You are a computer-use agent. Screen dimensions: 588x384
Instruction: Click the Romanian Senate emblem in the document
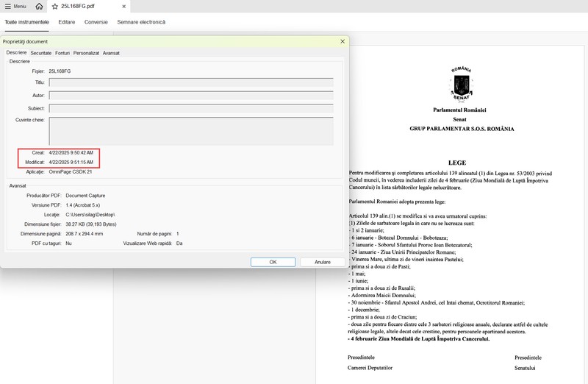pos(461,84)
